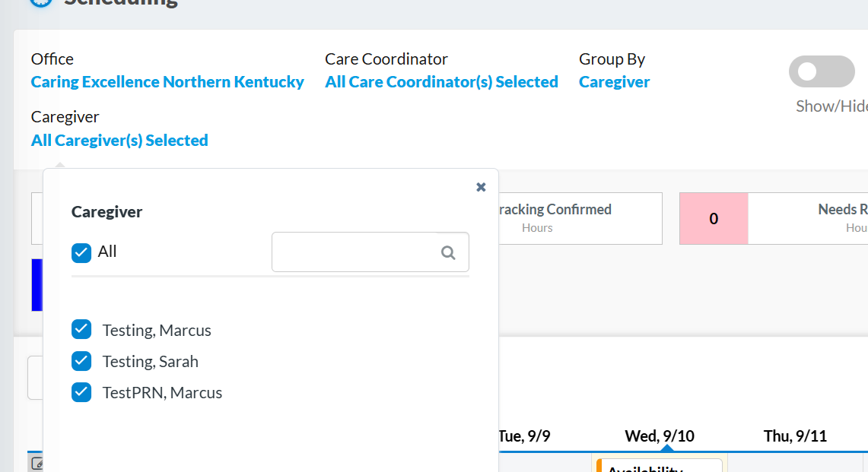The image size is (868, 472).
Task: Uncheck the Testing, Marcus checkbox
Action: click(x=81, y=330)
